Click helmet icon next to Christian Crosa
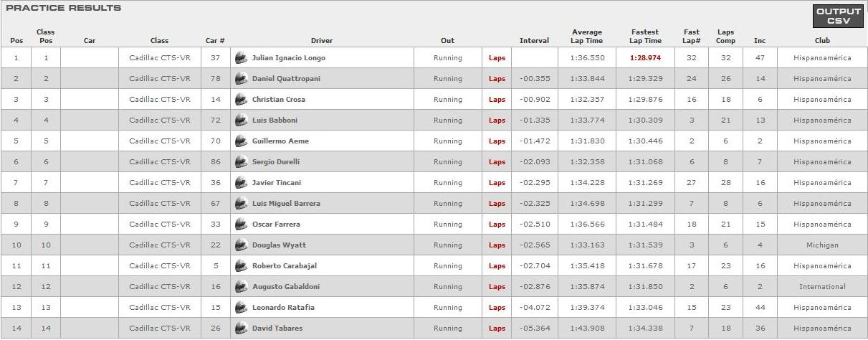 pyautogui.click(x=241, y=100)
